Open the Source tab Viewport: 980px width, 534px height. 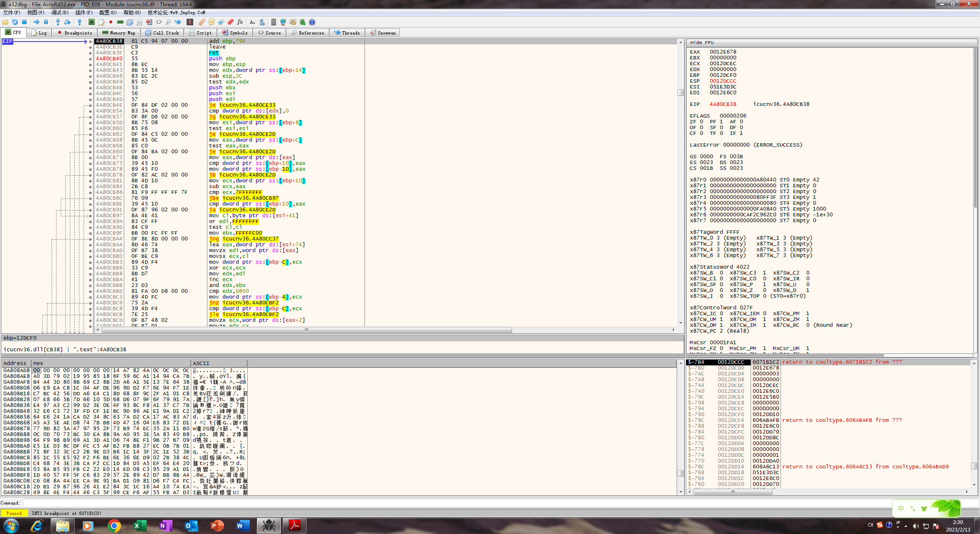click(270, 33)
